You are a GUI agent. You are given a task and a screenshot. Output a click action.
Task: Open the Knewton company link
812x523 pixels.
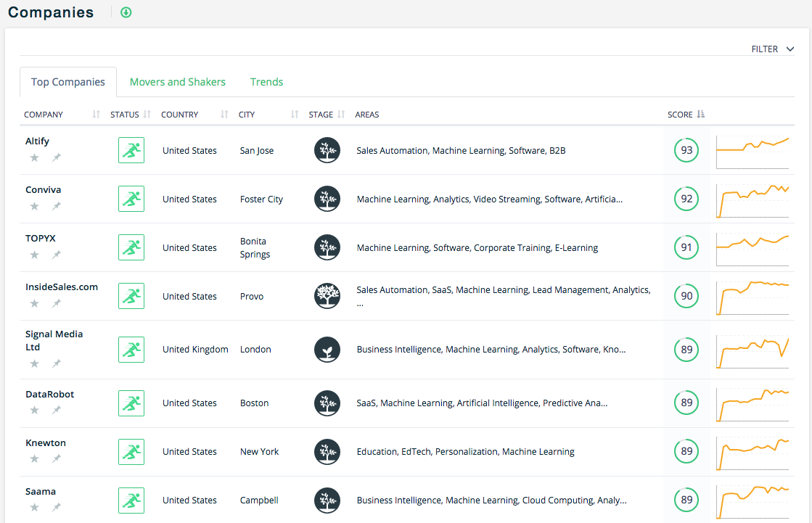coord(46,442)
